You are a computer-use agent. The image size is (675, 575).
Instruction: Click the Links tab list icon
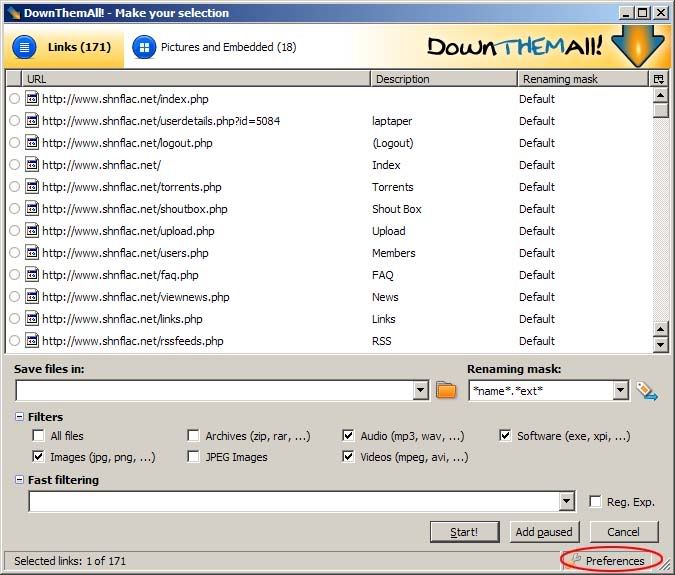pyautogui.click(x=25, y=47)
